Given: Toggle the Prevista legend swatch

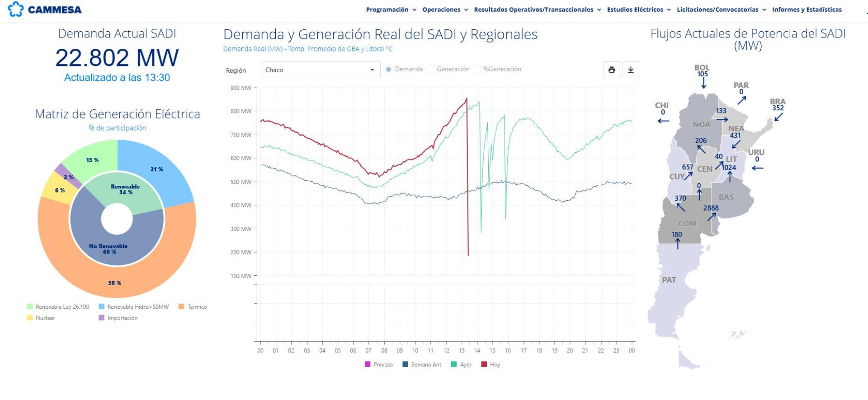Looking at the screenshot, I should coord(368,364).
